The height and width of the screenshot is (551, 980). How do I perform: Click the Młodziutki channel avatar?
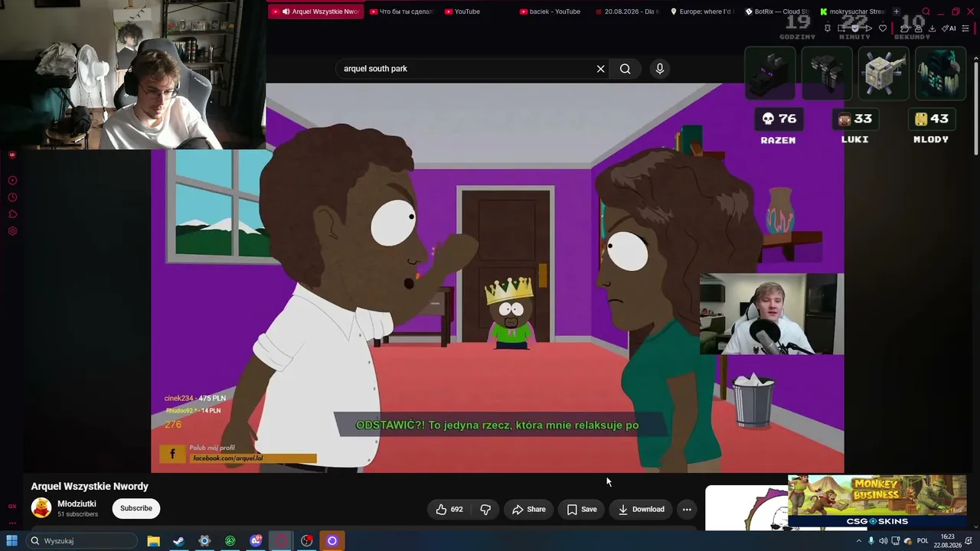click(x=41, y=508)
